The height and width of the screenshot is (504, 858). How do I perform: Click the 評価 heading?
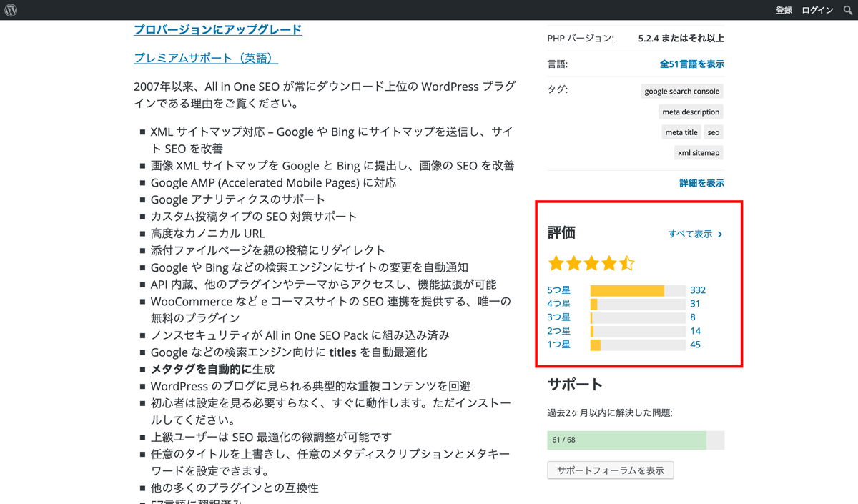[561, 233]
